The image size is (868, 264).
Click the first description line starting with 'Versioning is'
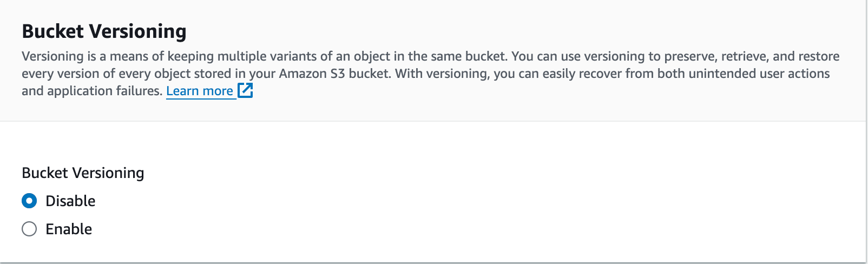point(430,56)
